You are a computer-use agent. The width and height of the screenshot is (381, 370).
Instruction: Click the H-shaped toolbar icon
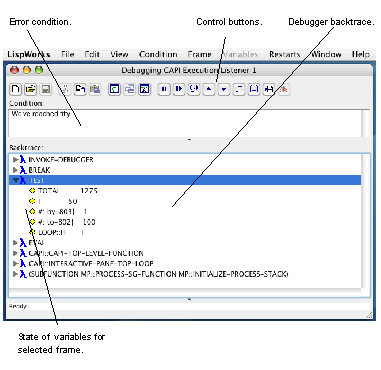[269, 89]
